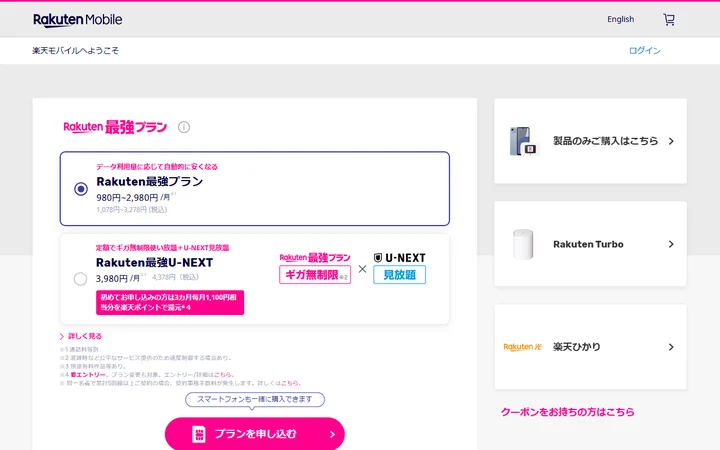This screenshot has width=720, height=450.
Task: Open chevron on 製品のみご購入はこちら card
Action: pyautogui.click(x=671, y=141)
